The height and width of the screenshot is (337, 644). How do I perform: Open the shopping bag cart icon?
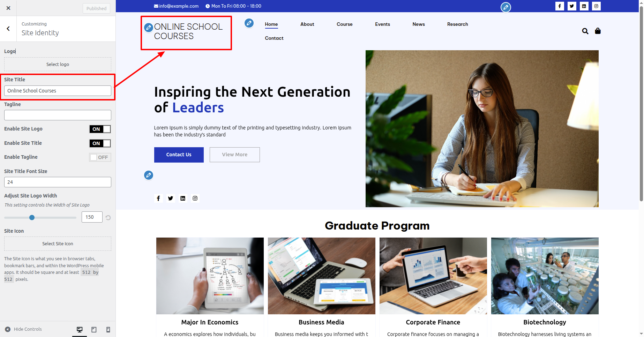598,31
